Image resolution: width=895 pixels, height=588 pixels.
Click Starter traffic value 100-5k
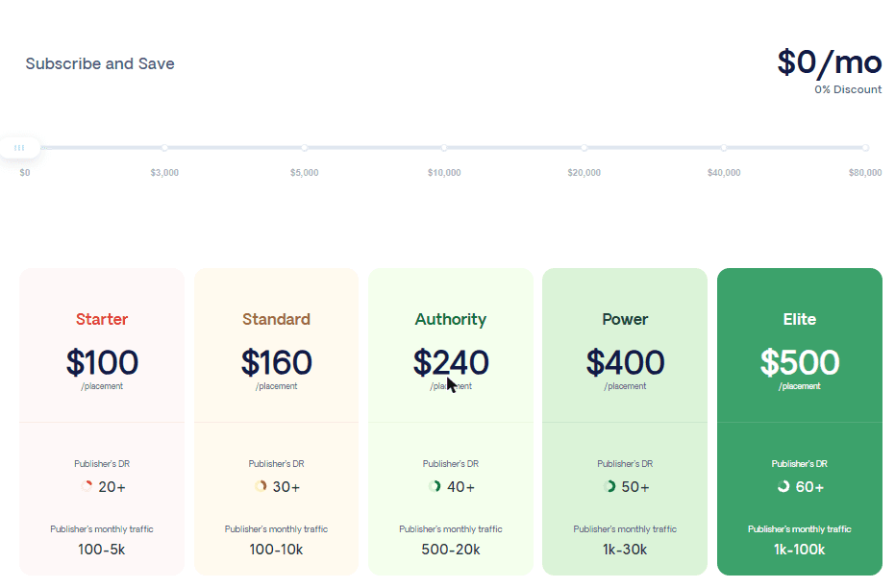tap(102, 550)
